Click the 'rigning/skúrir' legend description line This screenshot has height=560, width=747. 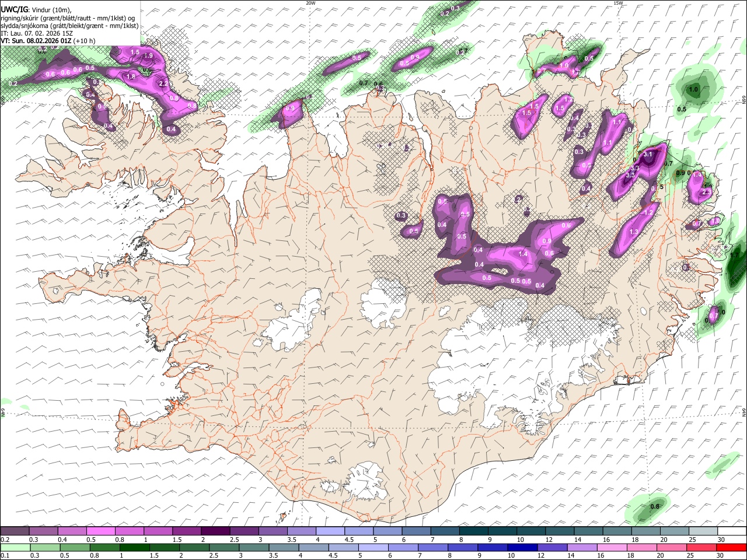pos(68,17)
